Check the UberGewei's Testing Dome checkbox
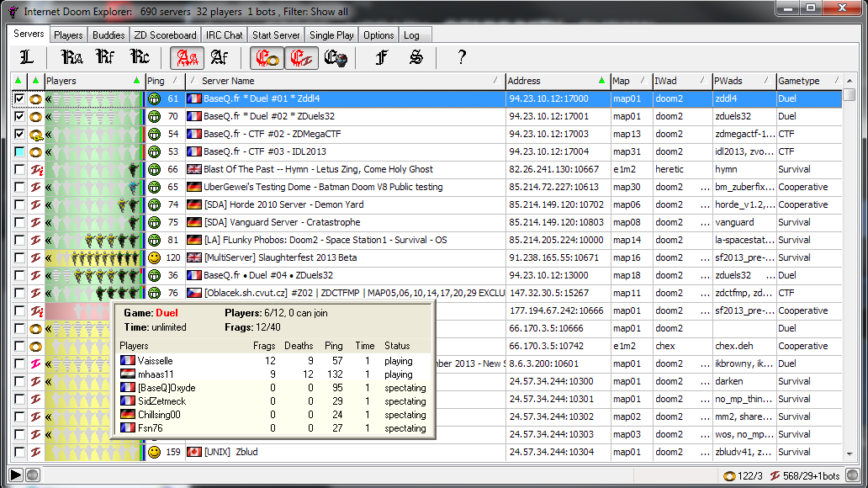The width and height of the screenshot is (868, 488). [x=19, y=188]
